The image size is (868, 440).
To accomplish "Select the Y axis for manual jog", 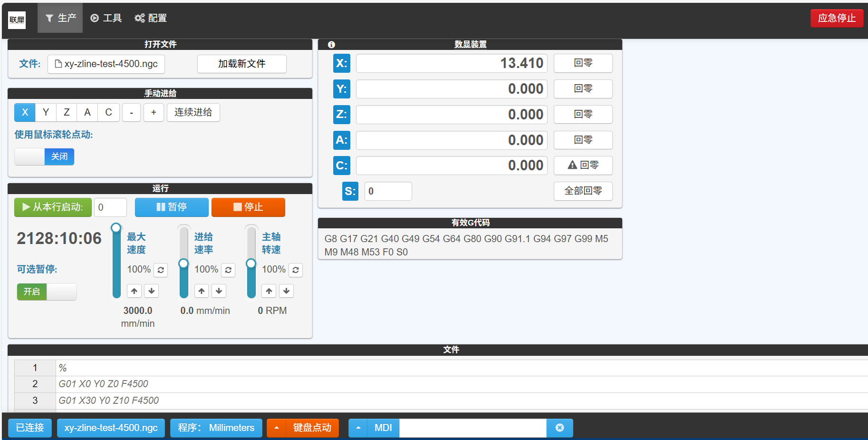I will pos(46,112).
